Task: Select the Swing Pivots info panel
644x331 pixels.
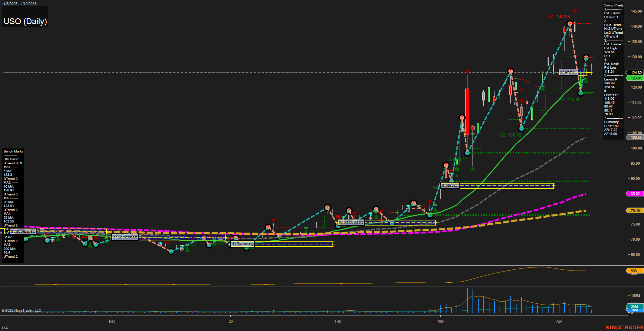Action: pos(614,70)
